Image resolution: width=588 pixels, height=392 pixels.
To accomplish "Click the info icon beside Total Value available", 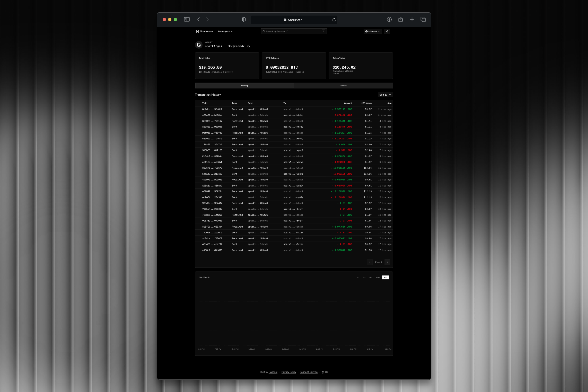I will [x=232, y=72].
